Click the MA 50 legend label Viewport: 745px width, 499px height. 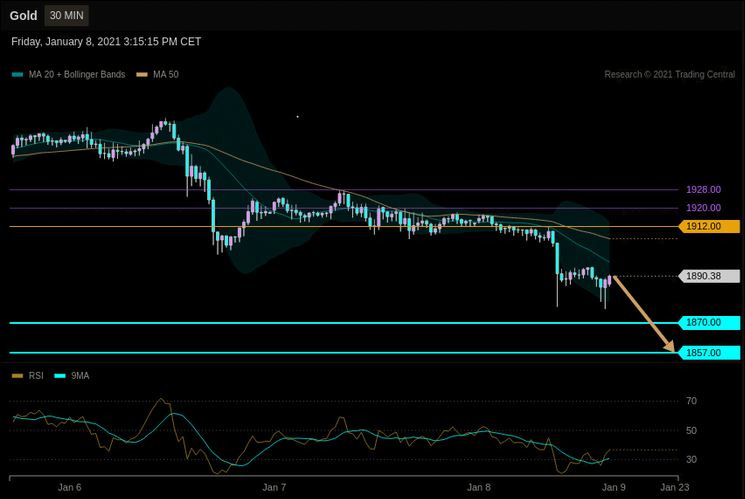(x=166, y=75)
